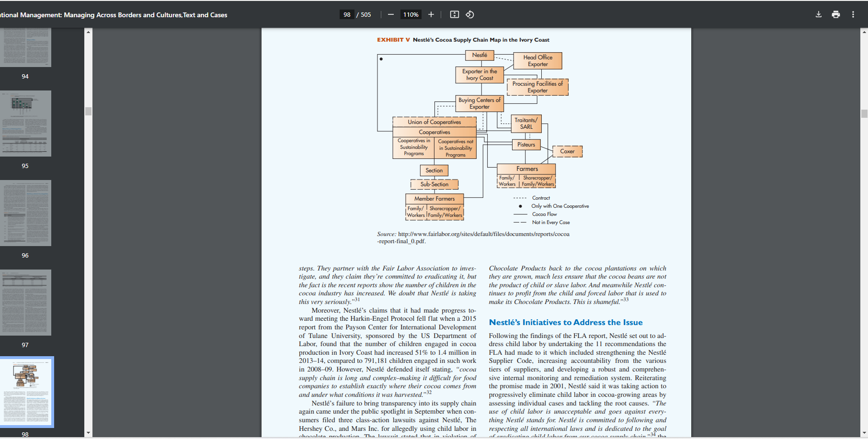
Task: Click the thumbnail sidebar scroll down arrow
Action: tap(88, 433)
